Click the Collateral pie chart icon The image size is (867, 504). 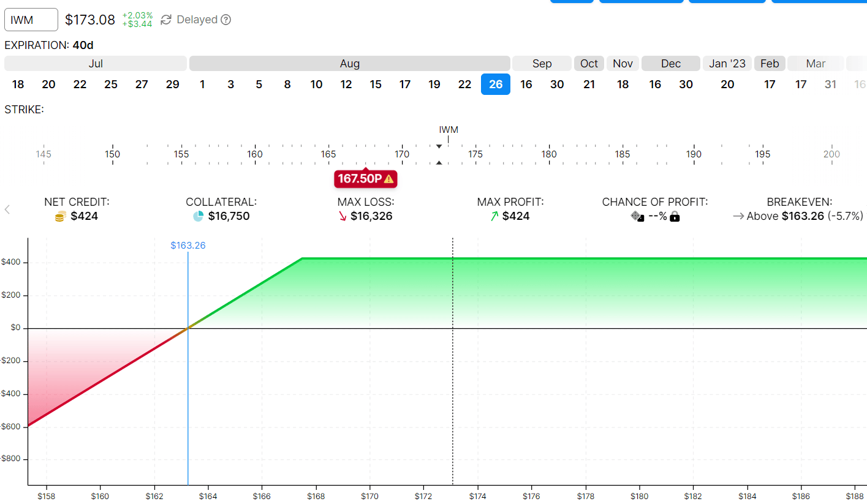coord(199,216)
